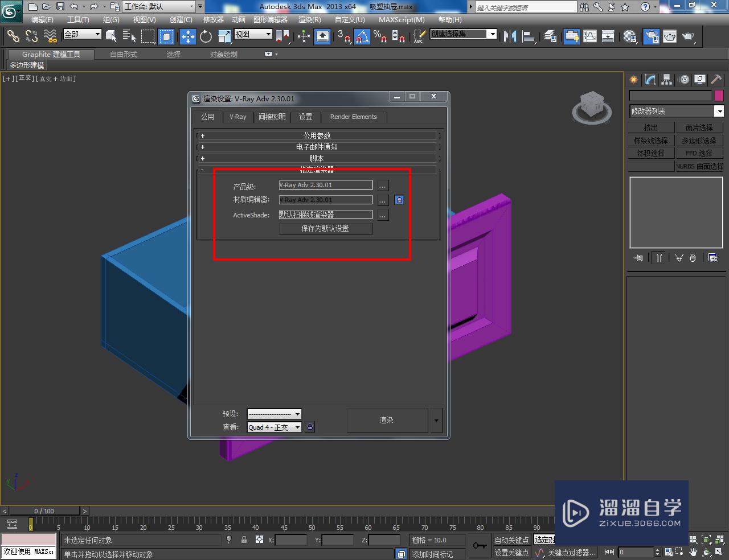Activate Select and Scale tool
Image resolution: width=729 pixels, height=560 pixels.
pos(224,36)
